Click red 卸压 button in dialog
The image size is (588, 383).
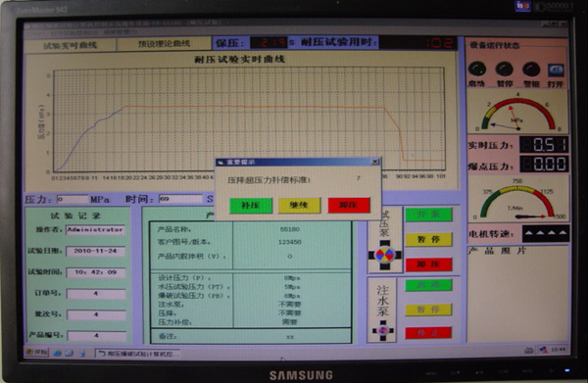(x=349, y=205)
